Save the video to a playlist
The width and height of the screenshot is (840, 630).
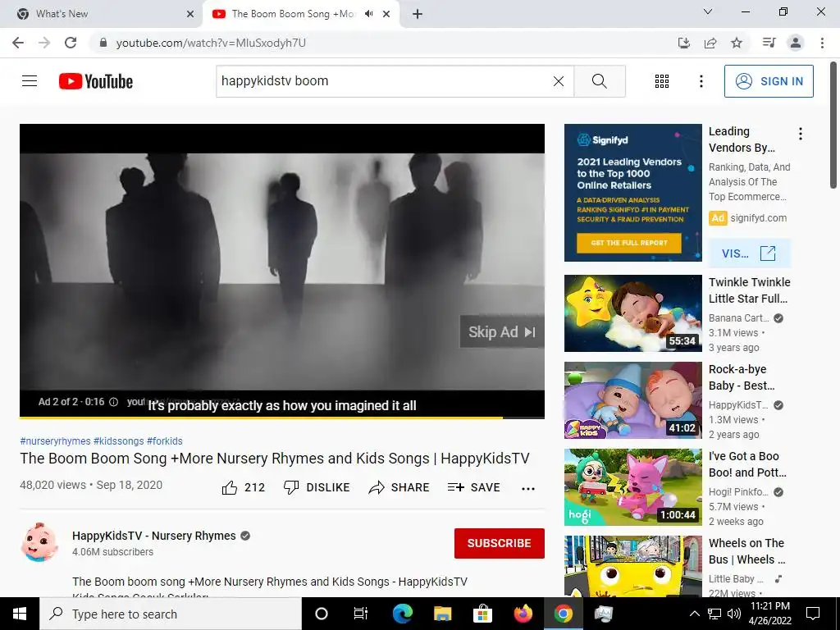474,487
